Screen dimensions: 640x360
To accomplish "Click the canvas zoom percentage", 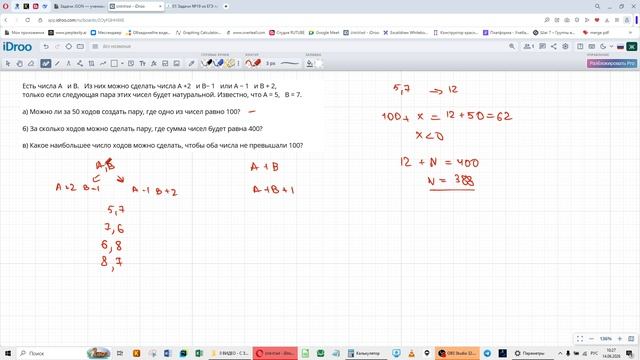I will [605, 339].
